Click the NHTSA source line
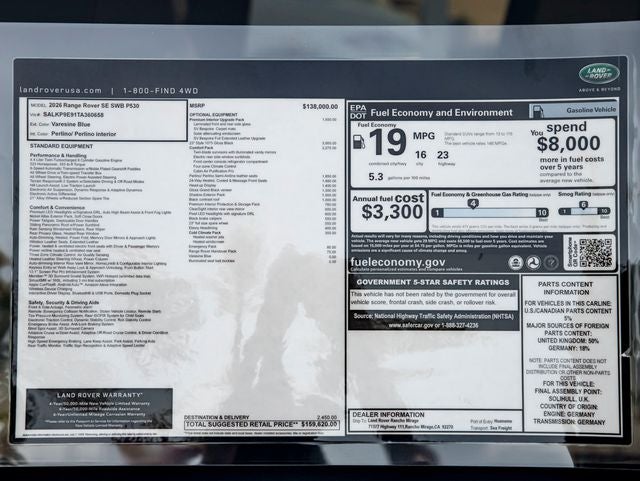Image resolution: width=640 pixels, height=481 pixels. pos(433,316)
